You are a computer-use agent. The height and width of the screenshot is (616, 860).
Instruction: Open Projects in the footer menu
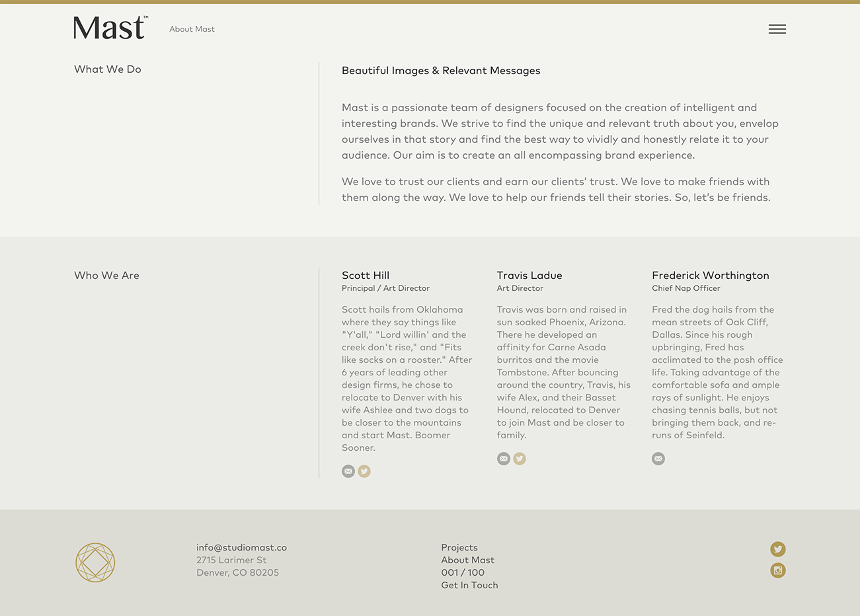(459, 547)
